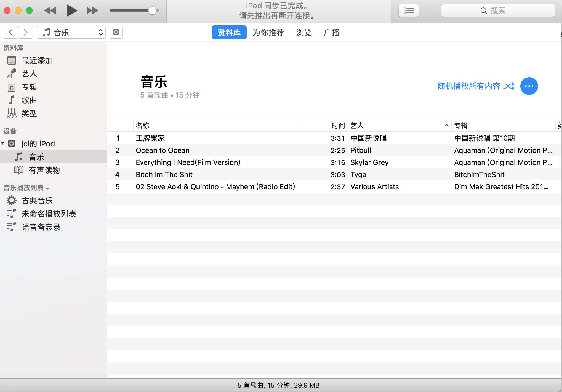Click Various Artists cell
This screenshot has height=392, width=562.
pyautogui.click(x=374, y=187)
